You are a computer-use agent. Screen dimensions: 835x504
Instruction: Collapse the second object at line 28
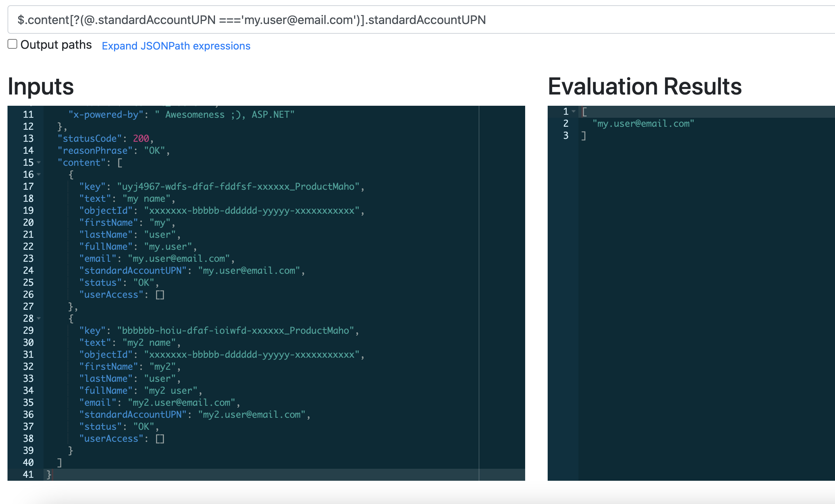click(39, 318)
